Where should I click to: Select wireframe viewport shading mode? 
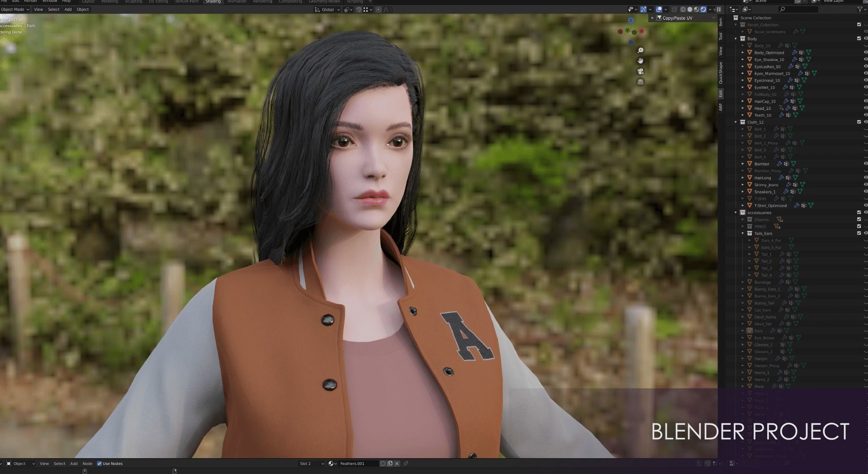[683, 9]
